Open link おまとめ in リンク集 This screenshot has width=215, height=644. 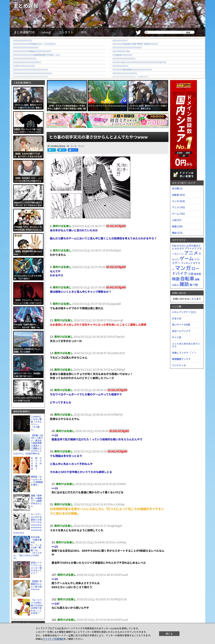[177, 318]
